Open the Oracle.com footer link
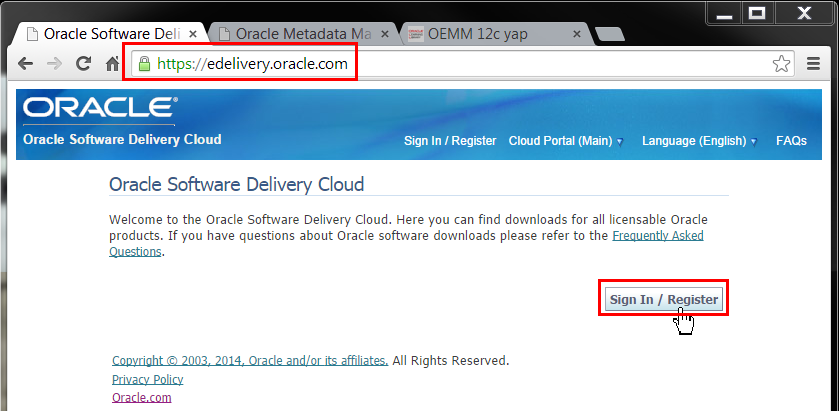This screenshot has width=839, height=411. tap(142, 398)
